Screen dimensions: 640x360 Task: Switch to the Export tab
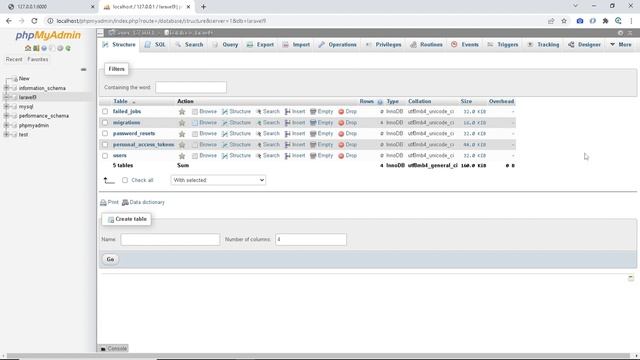(260, 44)
